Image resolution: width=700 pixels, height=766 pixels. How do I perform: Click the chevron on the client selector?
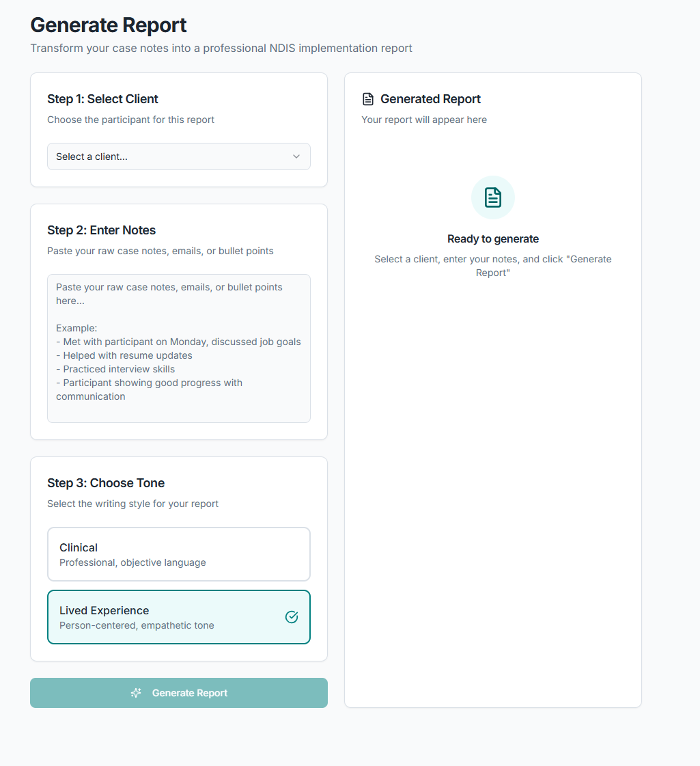(x=297, y=156)
